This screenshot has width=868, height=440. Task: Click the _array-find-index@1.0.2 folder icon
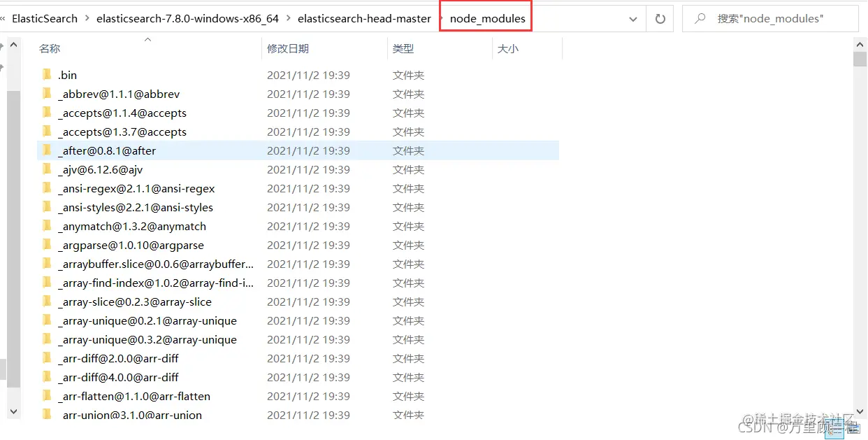coord(47,283)
